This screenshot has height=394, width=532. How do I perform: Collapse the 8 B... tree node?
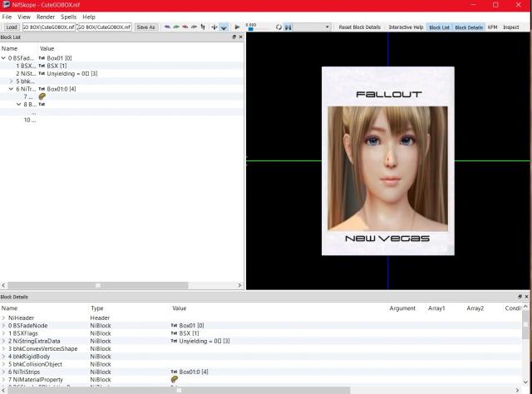click(19, 105)
